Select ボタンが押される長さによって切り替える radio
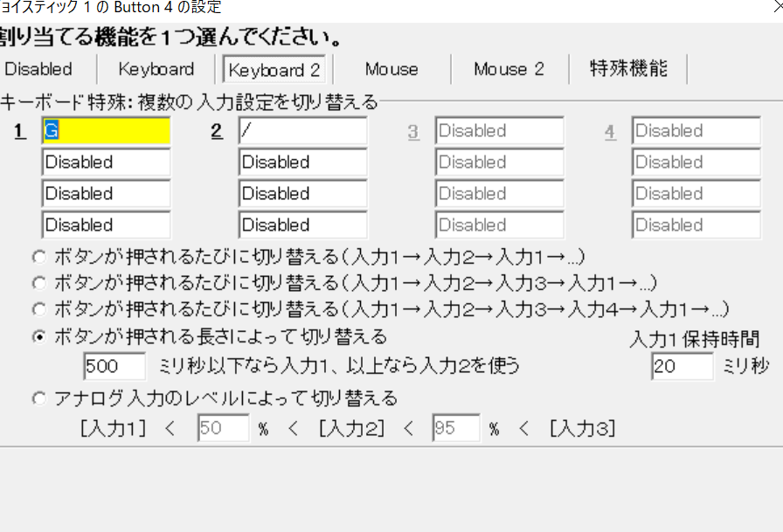Screen dimensions: 783x532 39,337
